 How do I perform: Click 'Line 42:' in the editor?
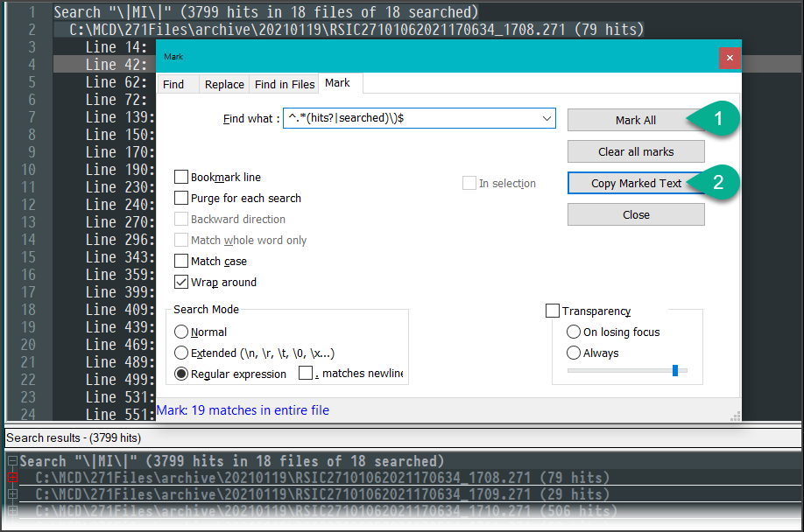click(116, 65)
